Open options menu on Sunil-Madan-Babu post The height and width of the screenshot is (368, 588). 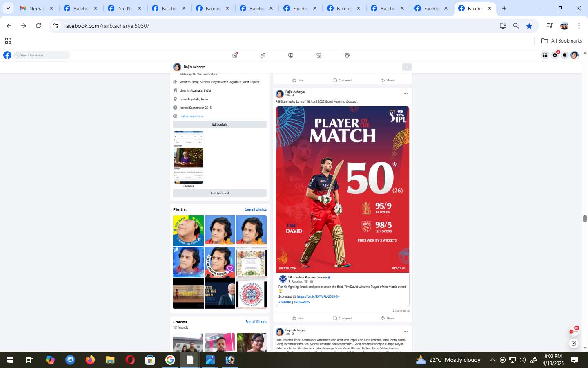(x=405, y=332)
